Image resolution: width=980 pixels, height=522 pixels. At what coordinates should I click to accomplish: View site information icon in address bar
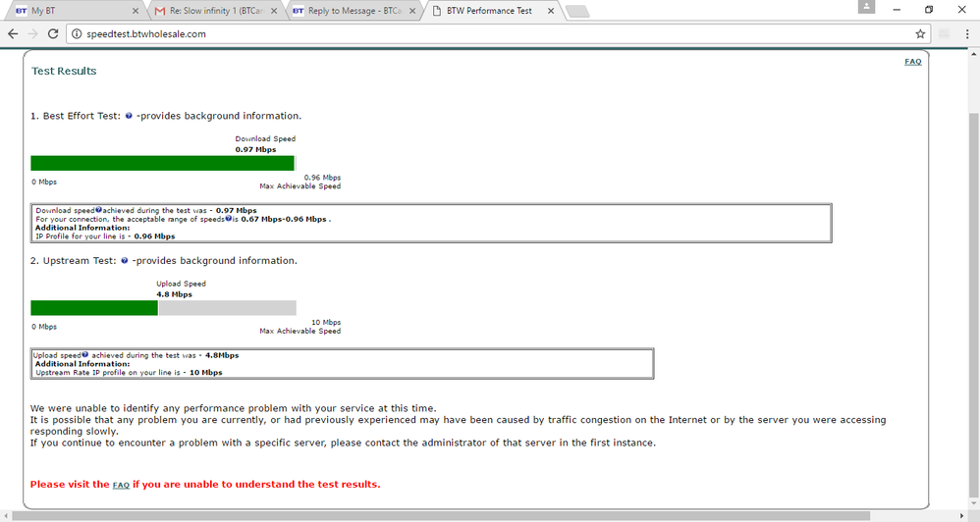(x=77, y=33)
